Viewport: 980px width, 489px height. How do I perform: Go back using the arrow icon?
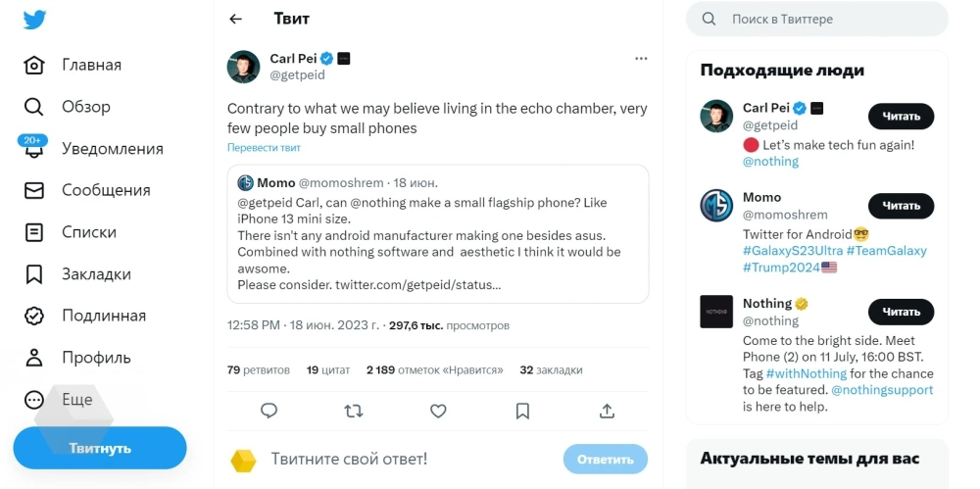tap(235, 19)
